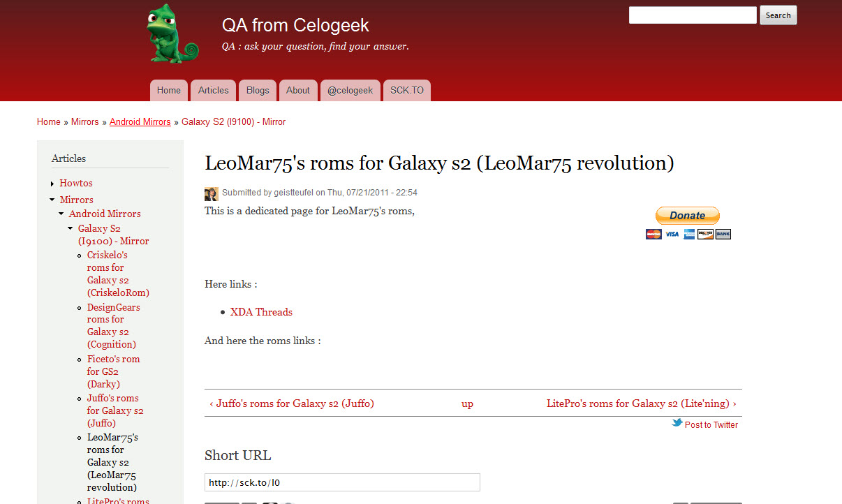This screenshot has width=842, height=504.
Task: Click the PayPal Donate button
Action: pyautogui.click(x=687, y=216)
